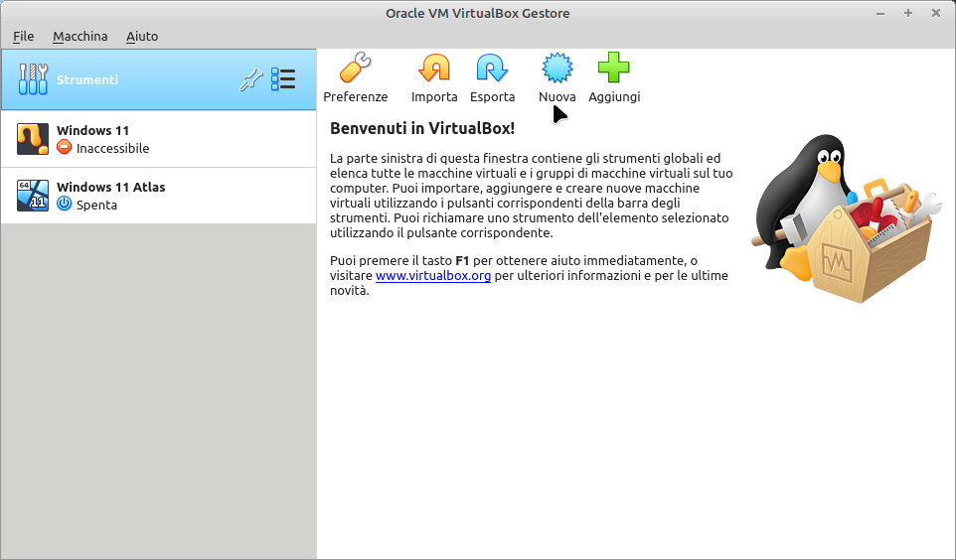Click the Tux toolbox welcome image
Screen dimensions: 956x560
(845, 223)
